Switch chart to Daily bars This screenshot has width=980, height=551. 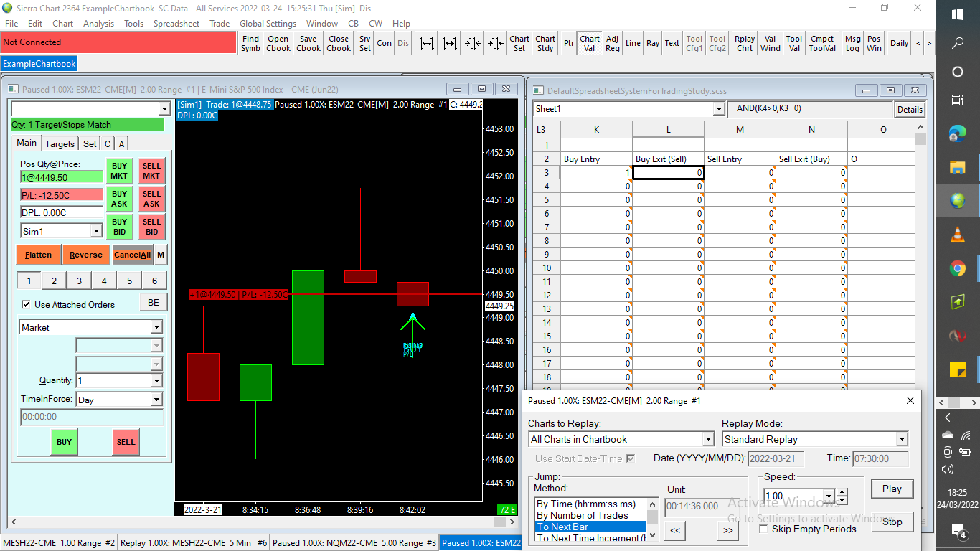click(x=900, y=43)
